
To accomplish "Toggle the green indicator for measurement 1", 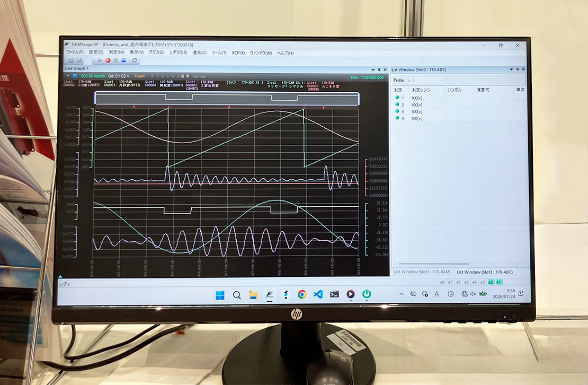I will (397, 98).
